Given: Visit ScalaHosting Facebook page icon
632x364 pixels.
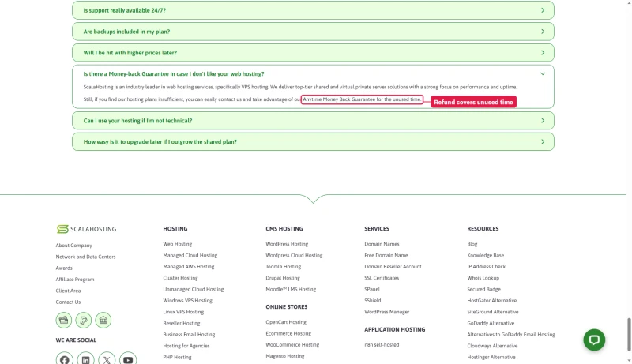Looking at the screenshot, I should pyautogui.click(x=65, y=359).
